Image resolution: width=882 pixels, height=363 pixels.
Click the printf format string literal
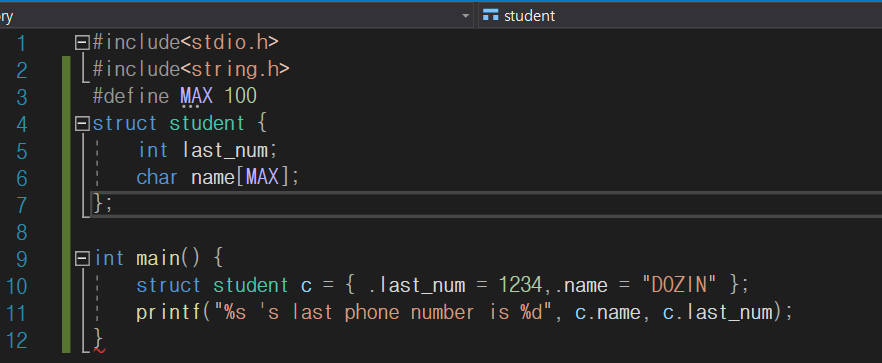(383, 312)
